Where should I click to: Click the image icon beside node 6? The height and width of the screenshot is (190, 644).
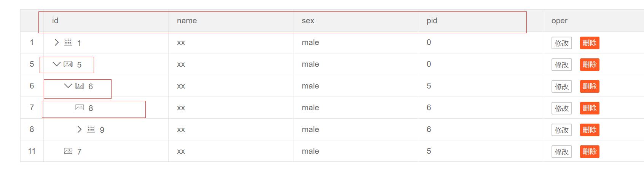pos(79,86)
